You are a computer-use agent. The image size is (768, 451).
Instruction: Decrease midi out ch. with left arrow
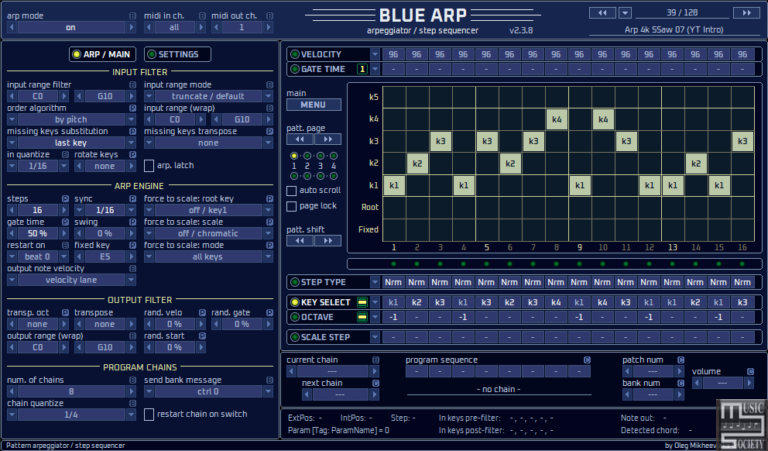tap(216, 27)
